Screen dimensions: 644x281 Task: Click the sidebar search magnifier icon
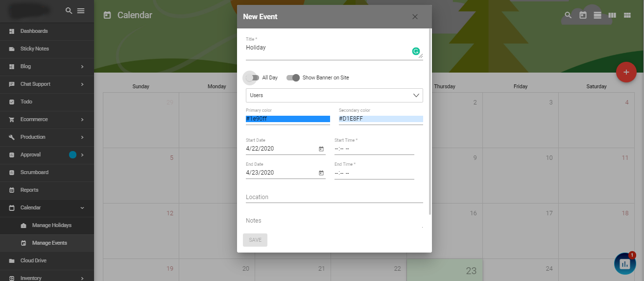[x=69, y=11]
